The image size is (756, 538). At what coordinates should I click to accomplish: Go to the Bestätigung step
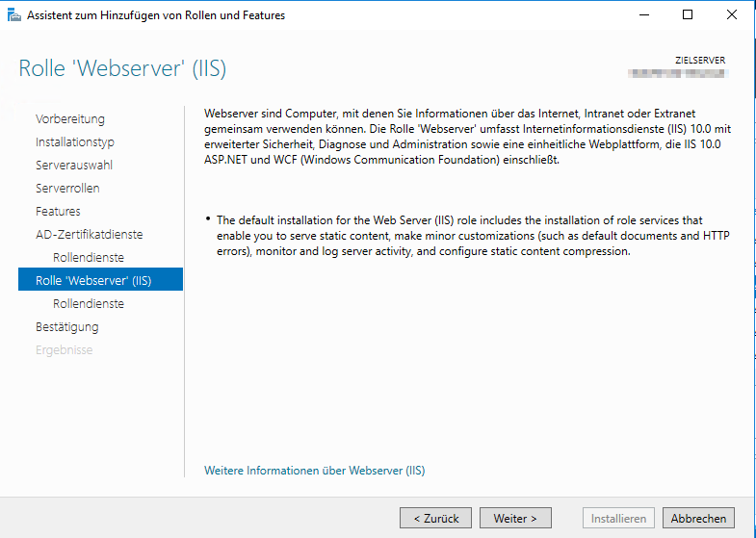click(67, 327)
